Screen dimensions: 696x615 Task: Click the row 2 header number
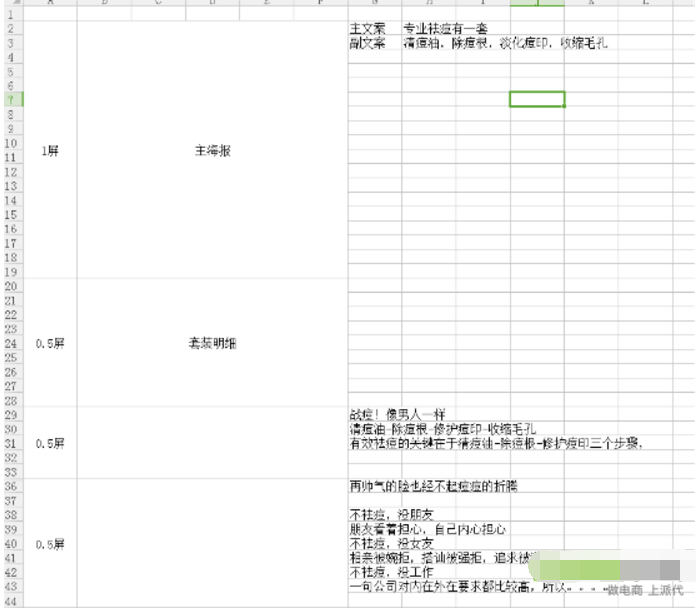10,29
